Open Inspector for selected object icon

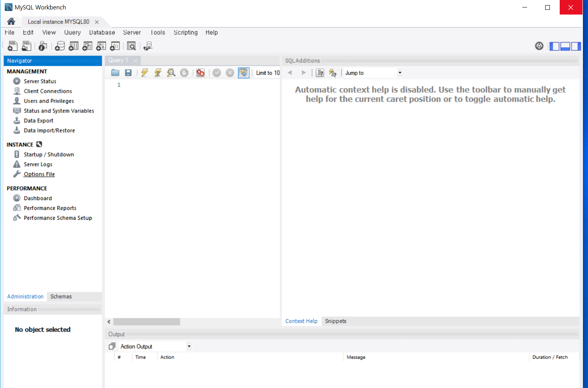pos(42,46)
